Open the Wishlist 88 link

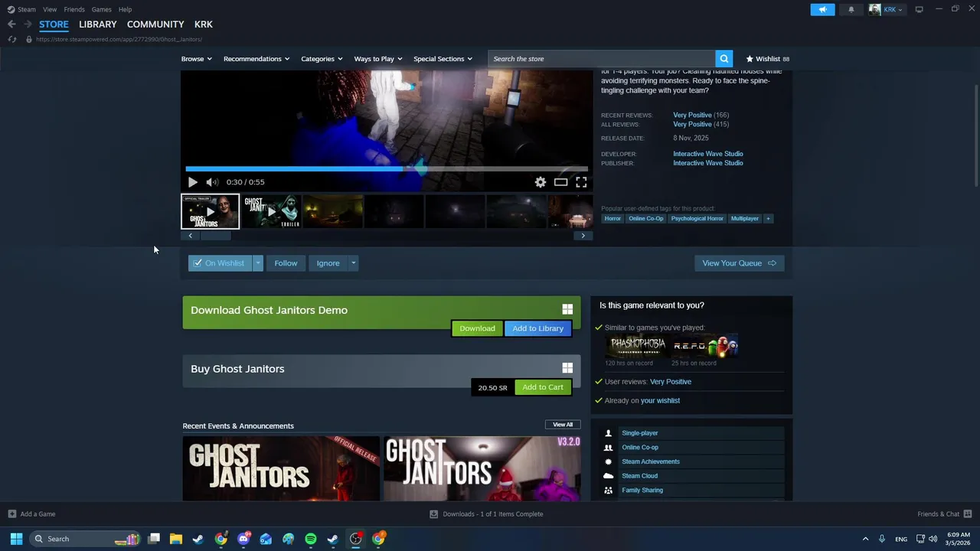768,59
